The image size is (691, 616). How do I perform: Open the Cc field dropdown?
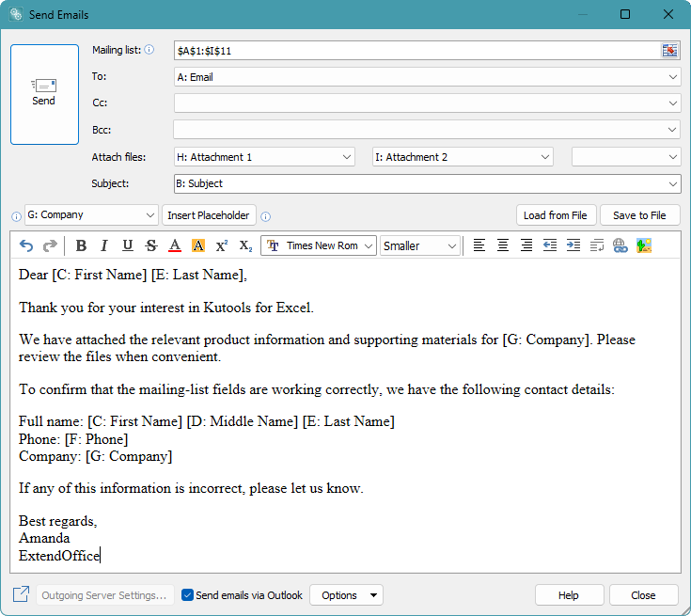tap(672, 103)
